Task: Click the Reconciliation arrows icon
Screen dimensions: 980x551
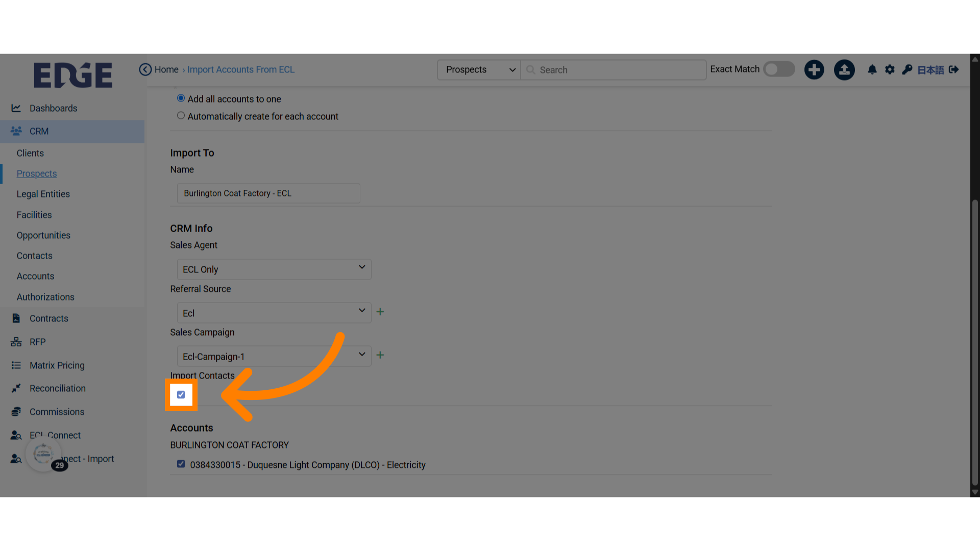Action: point(16,388)
